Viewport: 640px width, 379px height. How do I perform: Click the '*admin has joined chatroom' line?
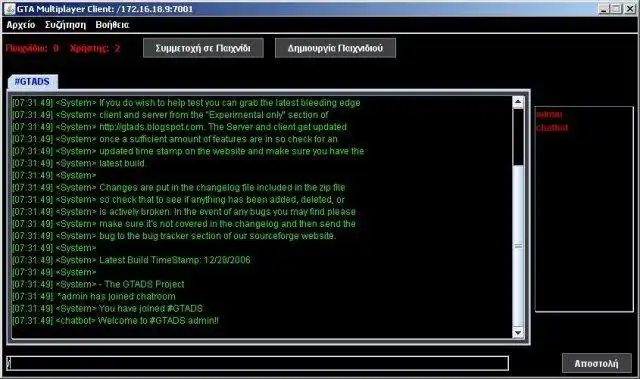coord(93,296)
